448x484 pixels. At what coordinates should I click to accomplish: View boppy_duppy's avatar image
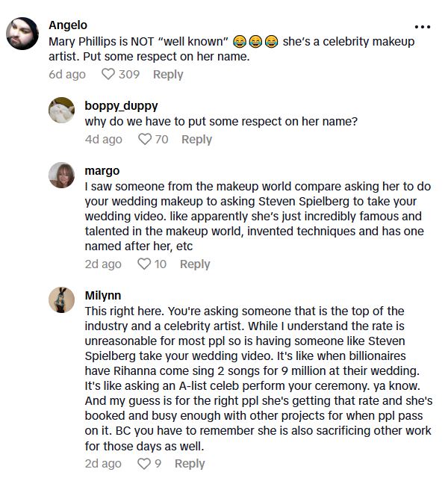(62, 111)
